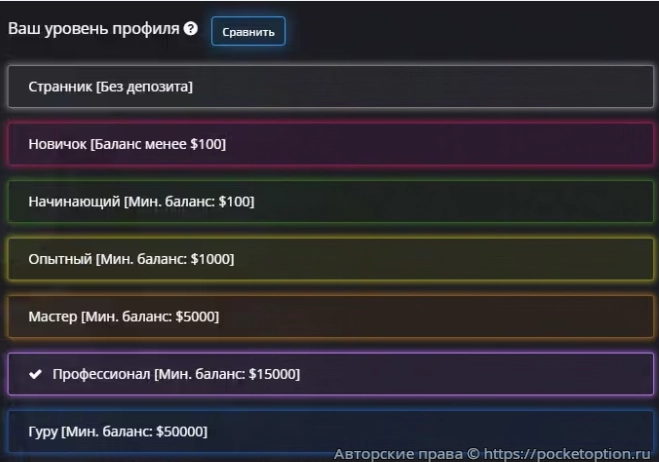Click the 'Мин. баланс: $5000' text
The image size is (659, 462).
[150, 317]
